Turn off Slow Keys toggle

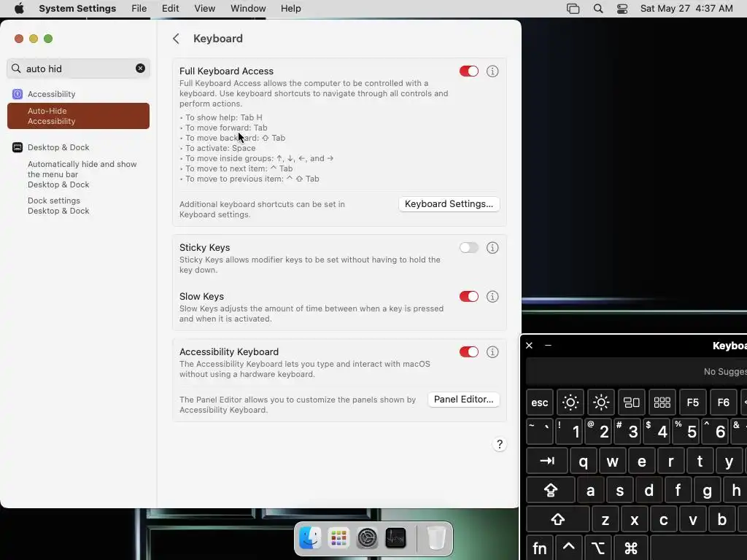point(469,297)
